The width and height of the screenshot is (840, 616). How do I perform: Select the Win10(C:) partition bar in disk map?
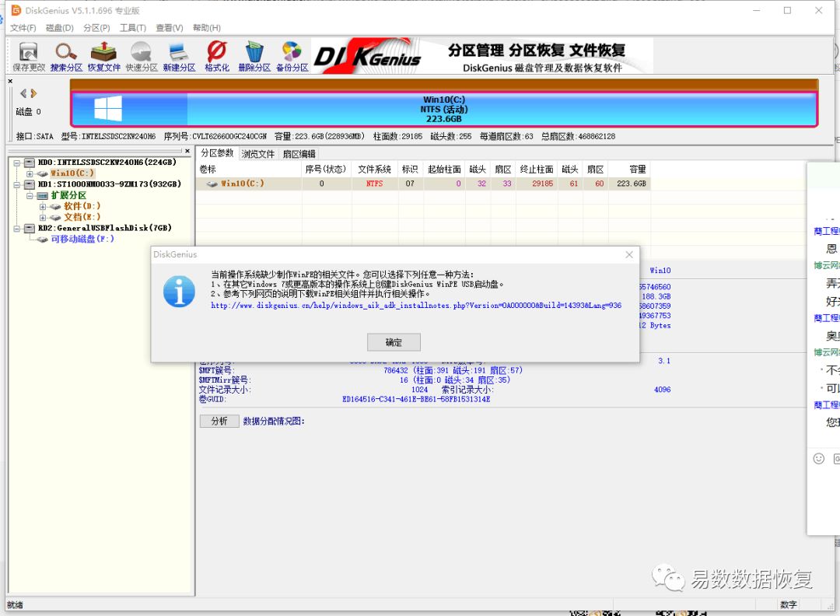pos(443,109)
